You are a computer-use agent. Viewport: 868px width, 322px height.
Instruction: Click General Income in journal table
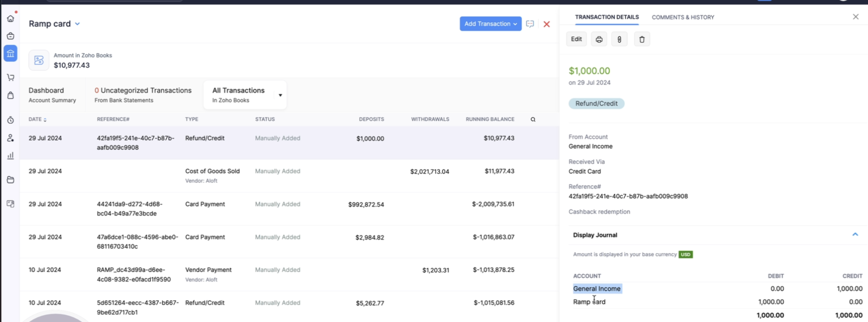click(x=596, y=289)
